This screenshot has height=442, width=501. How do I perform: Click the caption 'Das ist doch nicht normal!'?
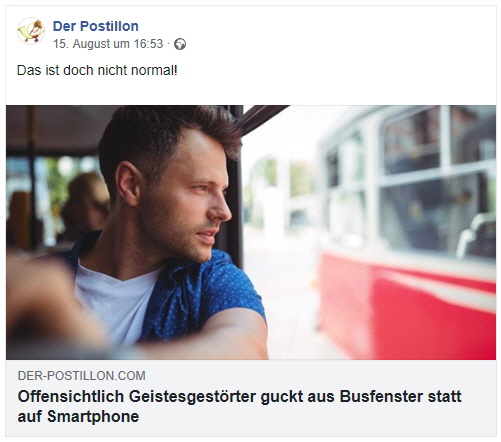coord(97,70)
